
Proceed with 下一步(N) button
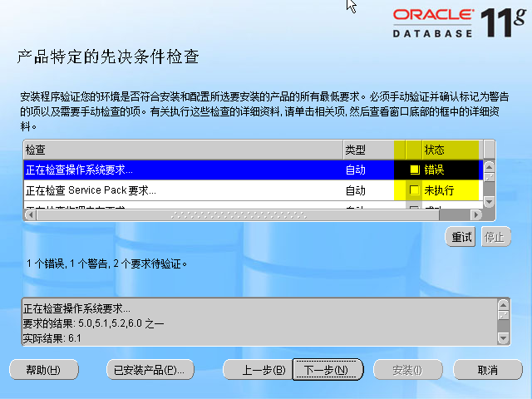[328, 369]
